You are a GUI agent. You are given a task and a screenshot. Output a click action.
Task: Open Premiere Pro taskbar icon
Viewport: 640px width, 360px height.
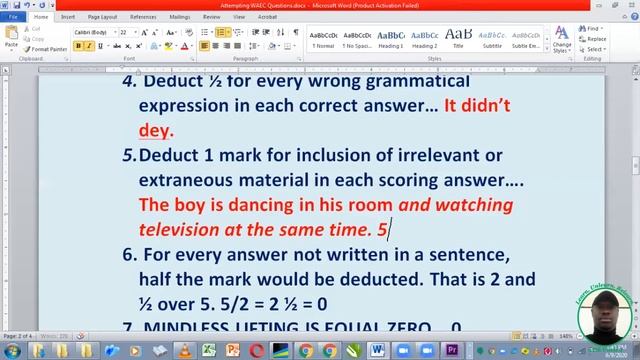[x=451, y=351]
